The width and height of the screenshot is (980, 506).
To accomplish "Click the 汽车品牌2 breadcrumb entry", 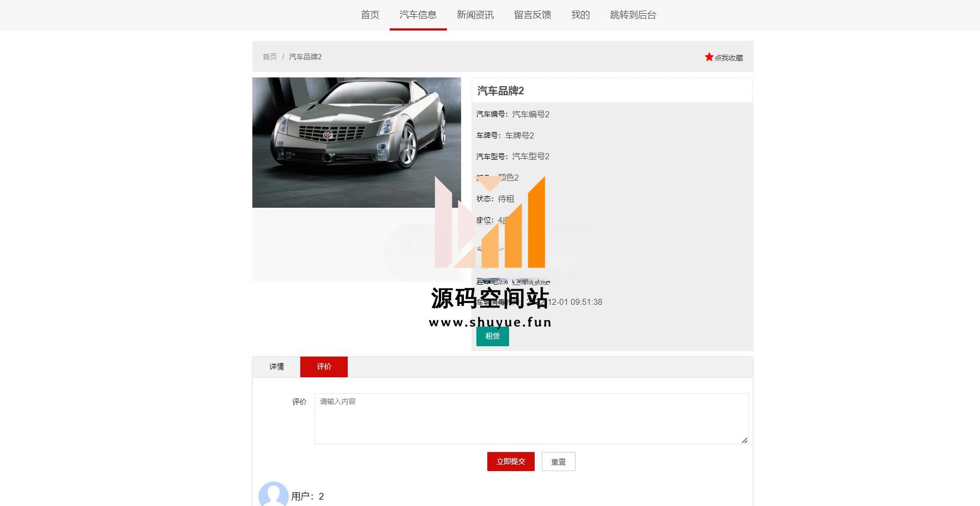I will 305,57.
